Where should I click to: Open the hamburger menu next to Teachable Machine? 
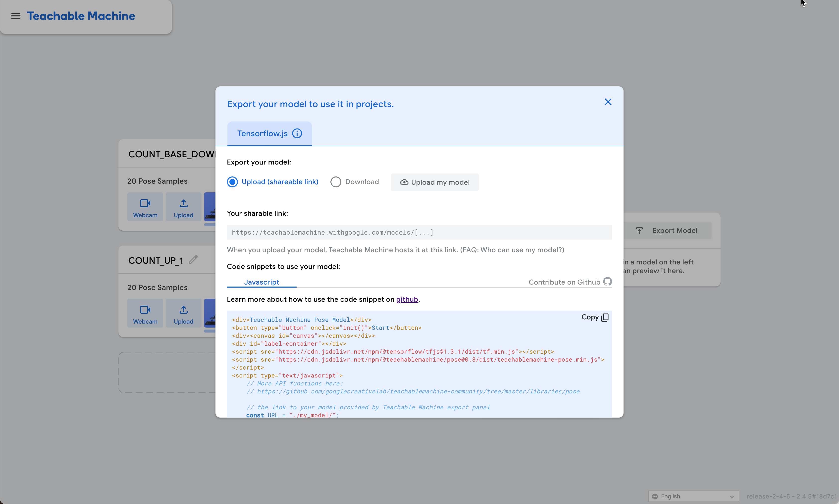16,16
